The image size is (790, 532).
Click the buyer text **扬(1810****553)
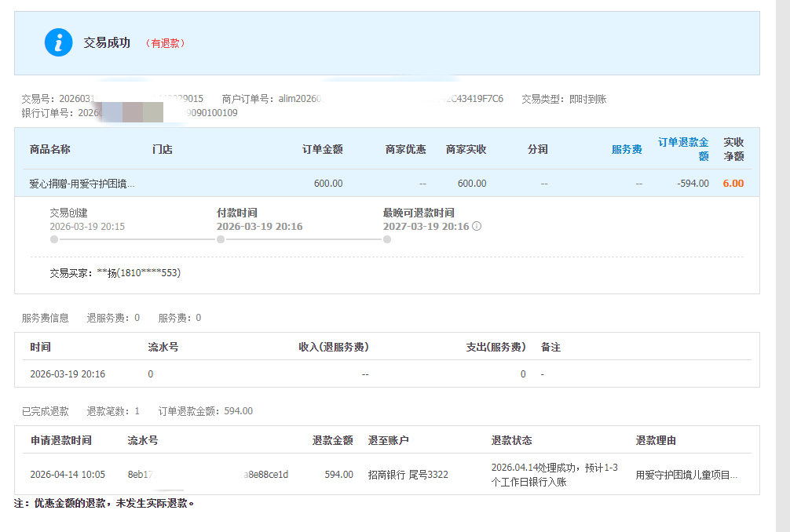(138, 273)
